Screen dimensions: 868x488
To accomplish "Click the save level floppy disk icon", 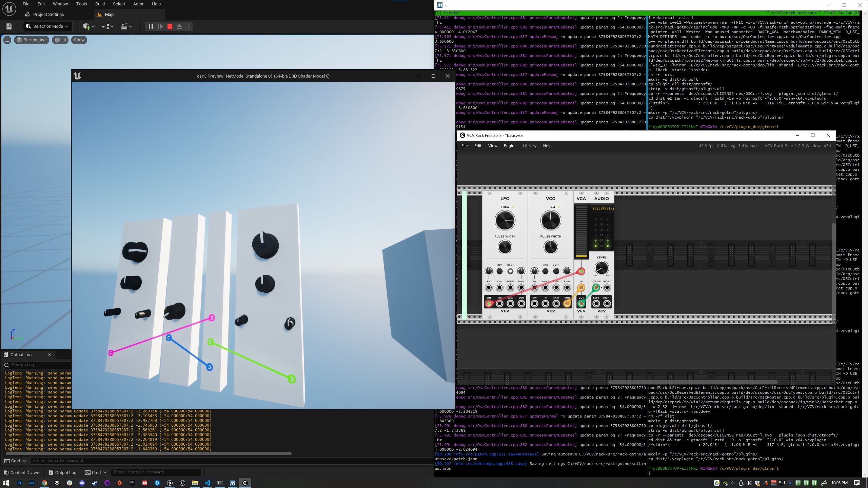I will pyautogui.click(x=9, y=26).
